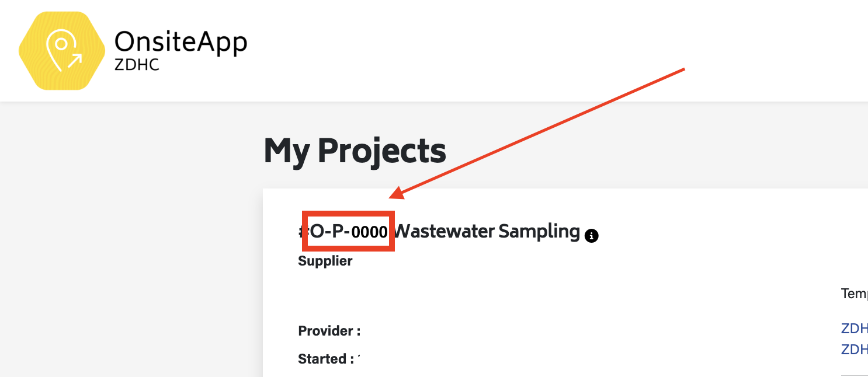
Task: Select the project ID O-P-0000
Action: (349, 232)
